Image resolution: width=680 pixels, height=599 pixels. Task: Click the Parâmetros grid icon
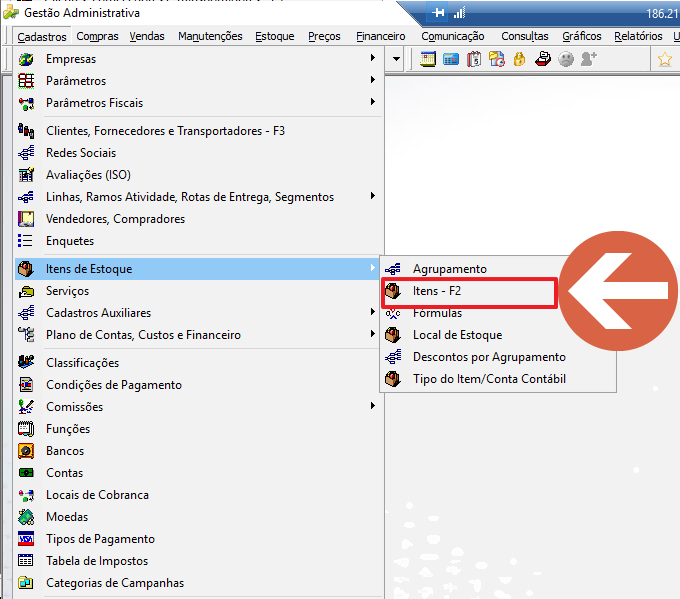26,81
